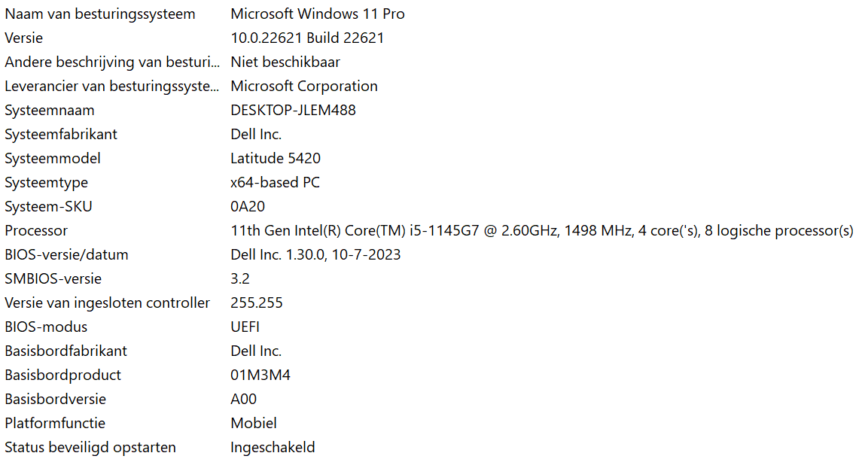The image size is (868, 459).
Task: Select the Platformfunctie Mobiel value
Action: coord(254,423)
